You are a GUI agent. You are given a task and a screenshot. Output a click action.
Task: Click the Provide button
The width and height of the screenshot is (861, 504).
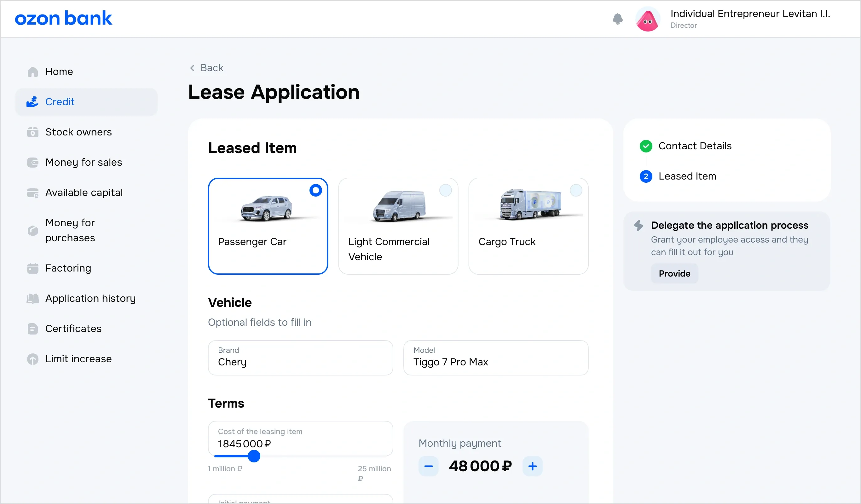674,273
